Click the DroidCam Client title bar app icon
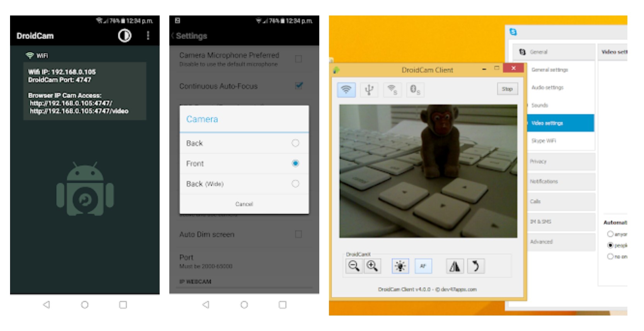Screen dimensions: 644x331 pos(336,70)
